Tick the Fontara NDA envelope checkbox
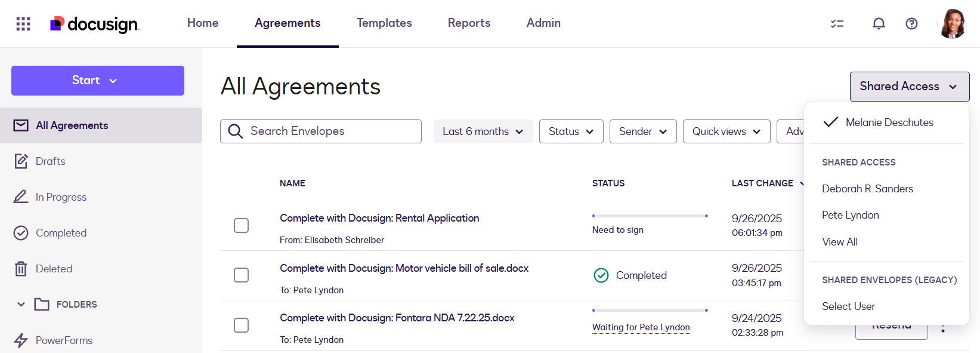Image resolution: width=980 pixels, height=353 pixels. [x=241, y=325]
